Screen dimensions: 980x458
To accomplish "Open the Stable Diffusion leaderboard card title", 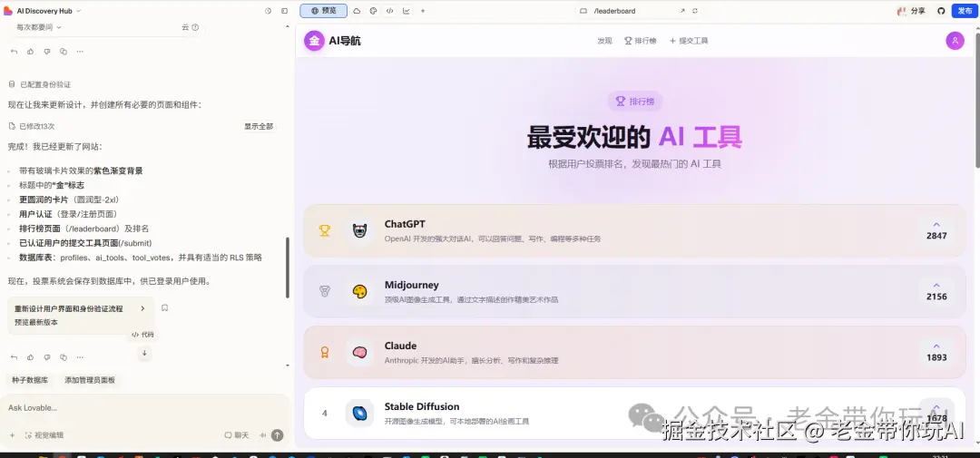I will [422, 406].
